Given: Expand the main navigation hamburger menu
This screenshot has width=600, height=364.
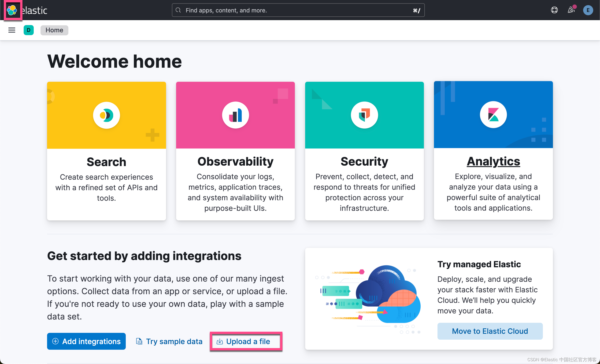Looking at the screenshot, I should click(11, 30).
